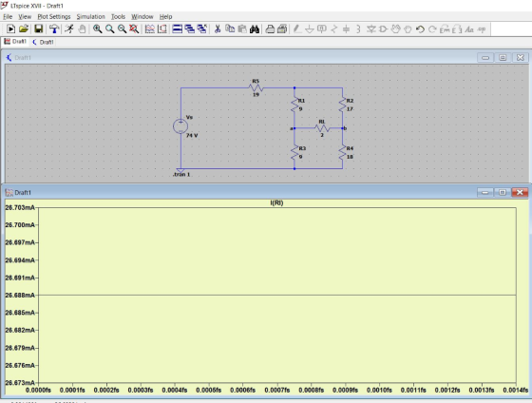
Task: Select the place resistor tool
Action: coord(334,29)
